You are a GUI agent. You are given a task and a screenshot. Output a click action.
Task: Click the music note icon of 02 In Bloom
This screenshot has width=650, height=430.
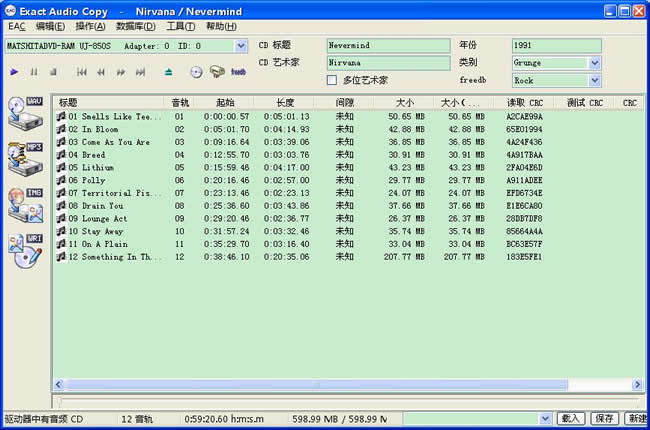pos(61,129)
